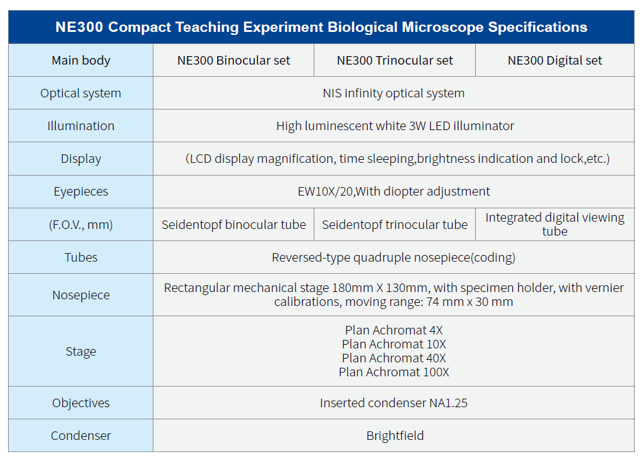The image size is (643, 462).
Task: Select the EW10X/20 diopter adjustment cell
Action: pyautogui.click(x=394, y=191)
